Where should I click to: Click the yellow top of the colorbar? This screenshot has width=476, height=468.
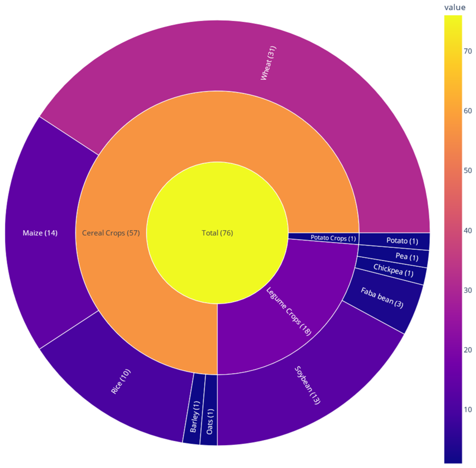tap(453, 20)
